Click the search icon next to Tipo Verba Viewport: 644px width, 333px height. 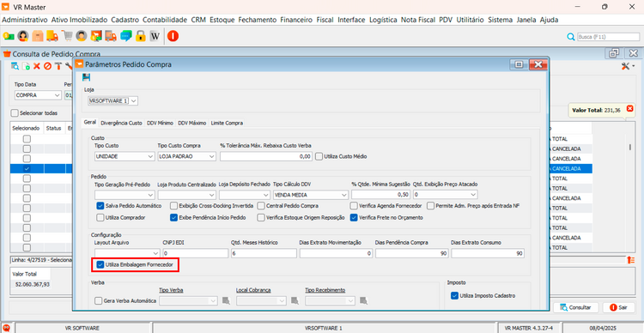[226, 301]
